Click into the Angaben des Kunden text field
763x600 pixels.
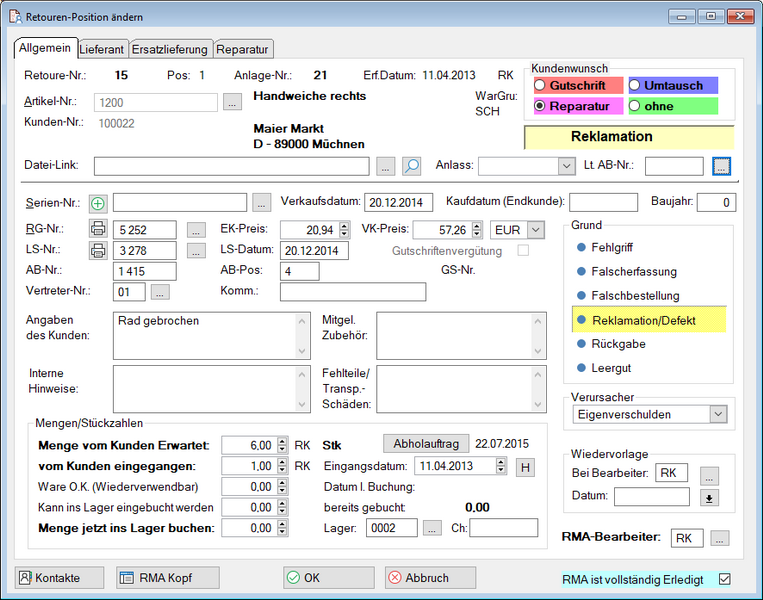(205, 335)
